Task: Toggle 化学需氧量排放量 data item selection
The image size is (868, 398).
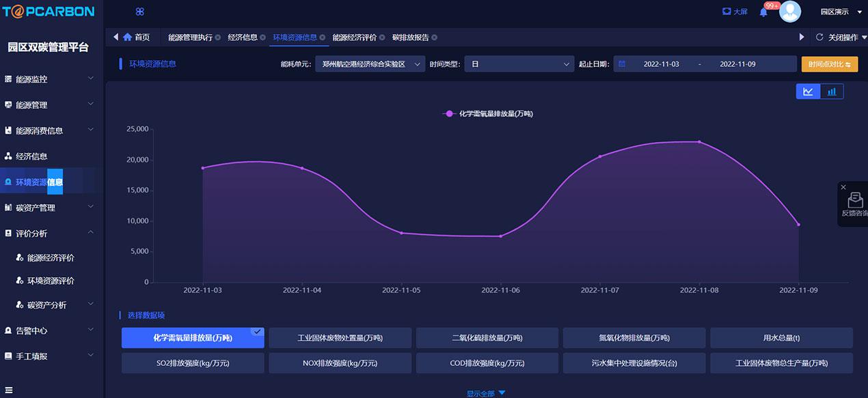Action: pos(193,338)
